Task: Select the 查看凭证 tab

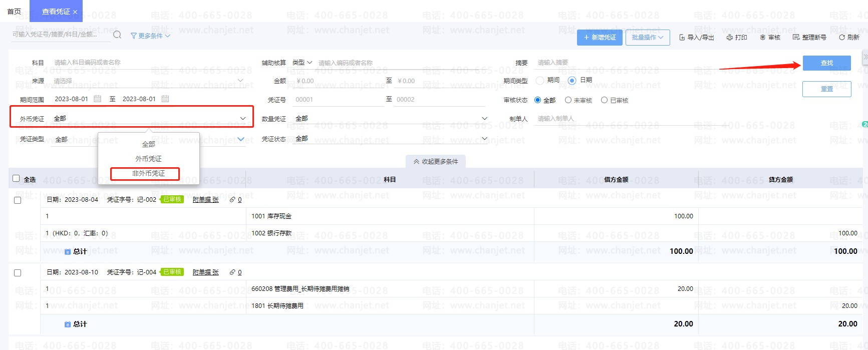Action: coord(56,12)
